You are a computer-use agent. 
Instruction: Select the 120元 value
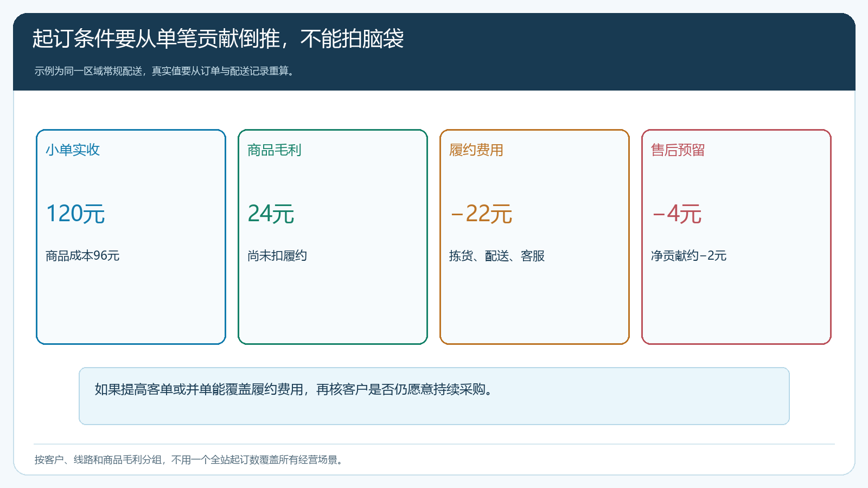coord(75,214)
